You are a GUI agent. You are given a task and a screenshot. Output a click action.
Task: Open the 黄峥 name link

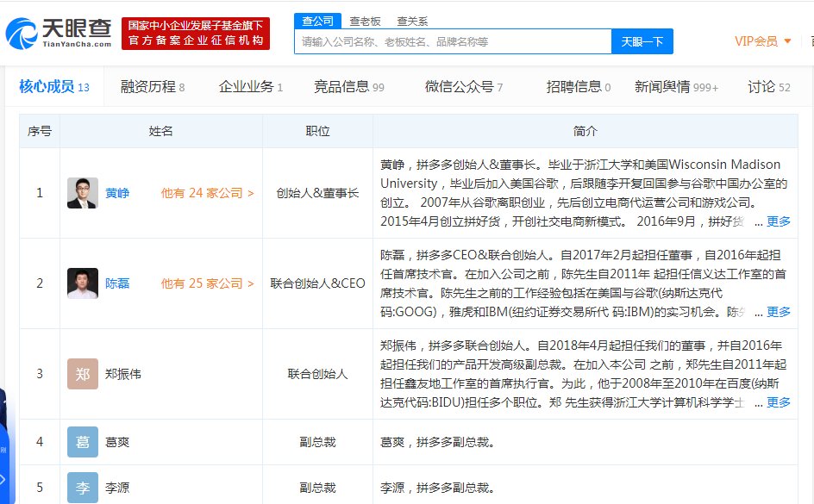[117, 193]
